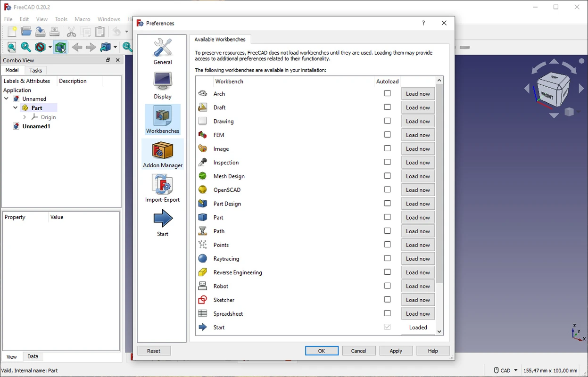Enable autoload for OpenSCAD workbench
This screenshot has height=377, width=588.
coord(388,189)
